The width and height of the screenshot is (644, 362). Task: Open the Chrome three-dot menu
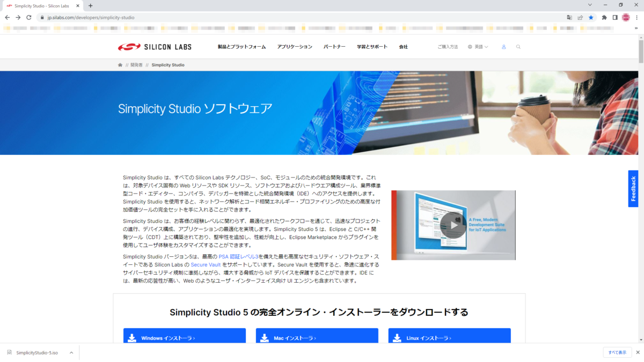(x=636, y=17)
